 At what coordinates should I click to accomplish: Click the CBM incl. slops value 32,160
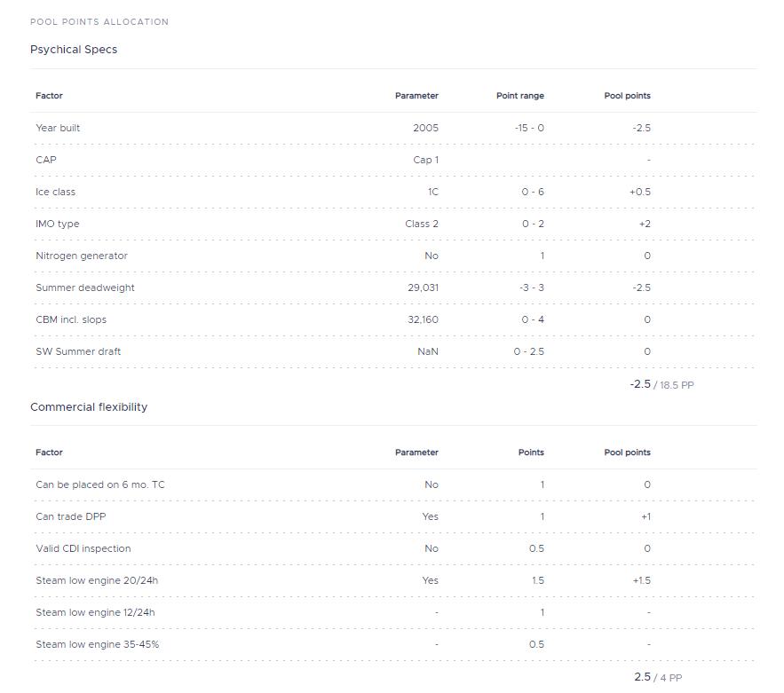(x=423, y=319)
